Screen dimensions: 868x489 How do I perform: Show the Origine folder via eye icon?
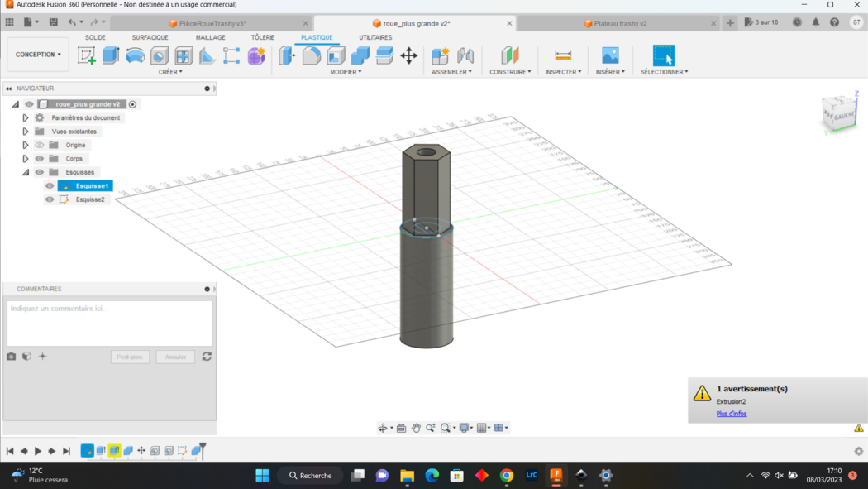39,145
